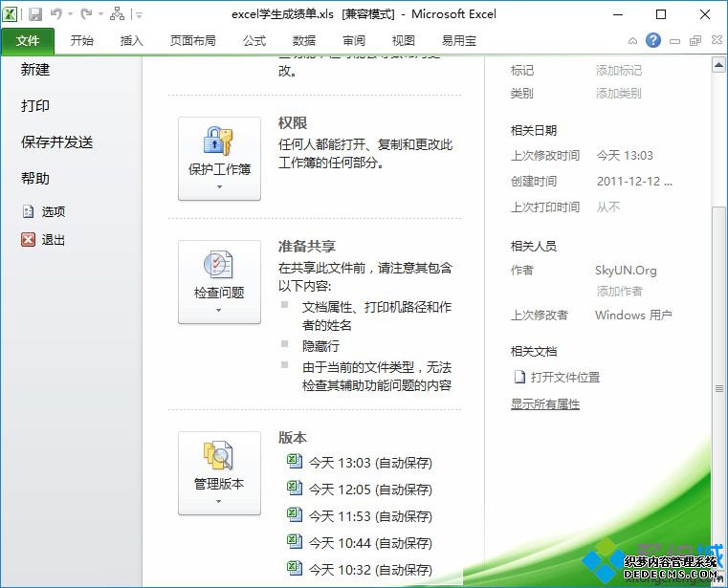Image resolution: width=728 pixels, height=588 pixels.
Task: Click the Undo arrow icon
Action: [x=56, y=14]
